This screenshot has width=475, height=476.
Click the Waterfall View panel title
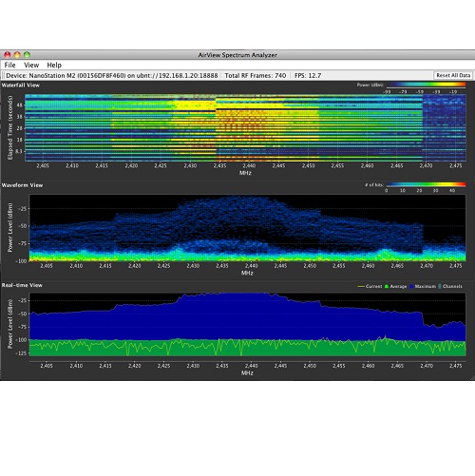[21, 85]
